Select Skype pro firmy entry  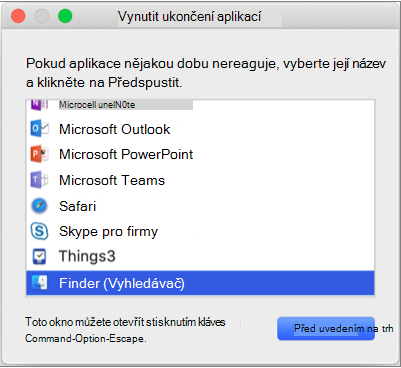tap(200, 231)
